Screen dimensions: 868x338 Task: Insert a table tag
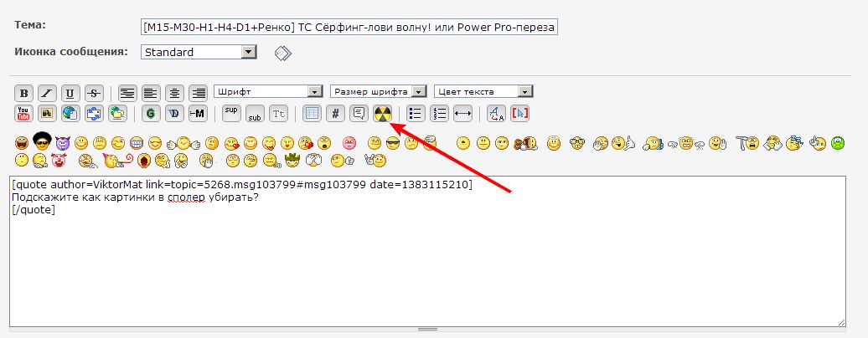coord(312,114)
